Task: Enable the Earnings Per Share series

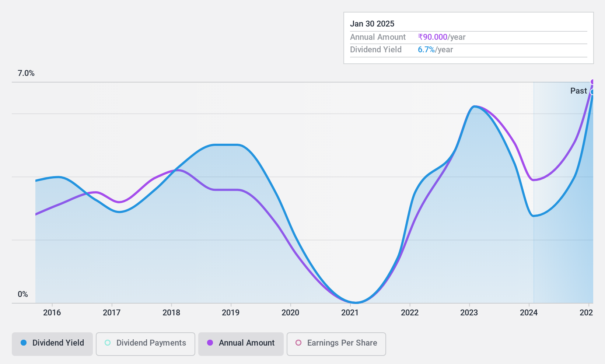Action: (x=336, y=344)
